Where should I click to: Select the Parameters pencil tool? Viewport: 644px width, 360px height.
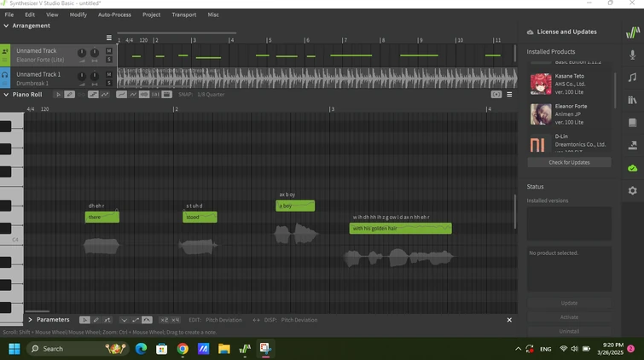click(96, 320)
